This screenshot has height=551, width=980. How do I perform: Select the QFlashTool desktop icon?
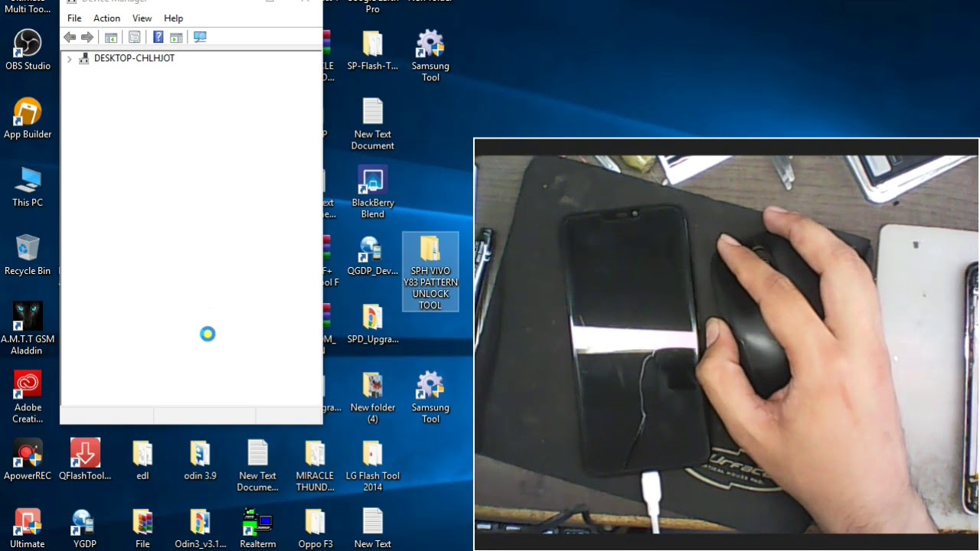(85, 460)
